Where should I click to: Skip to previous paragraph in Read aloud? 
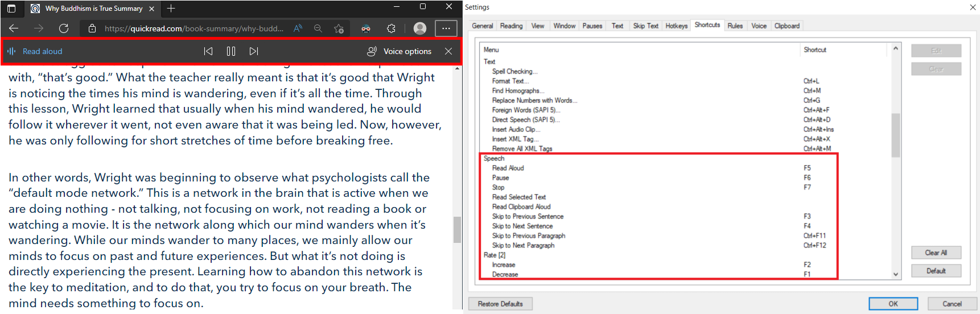coord(208,51)
